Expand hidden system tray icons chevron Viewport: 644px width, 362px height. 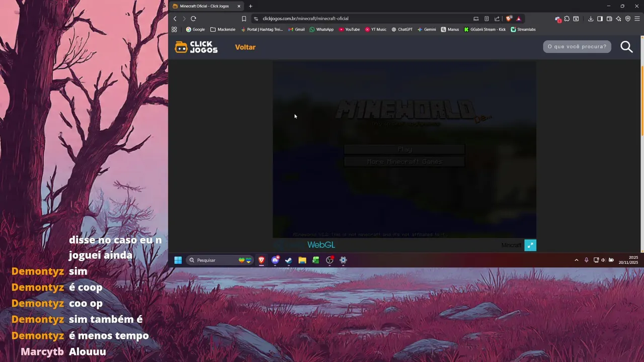577,260
